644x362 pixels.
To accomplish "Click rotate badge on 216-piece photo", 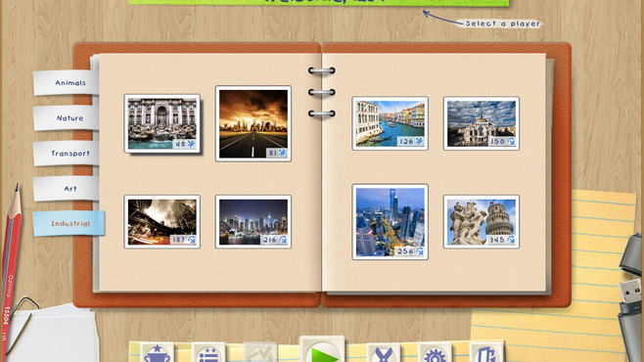I will coord(283,240).
